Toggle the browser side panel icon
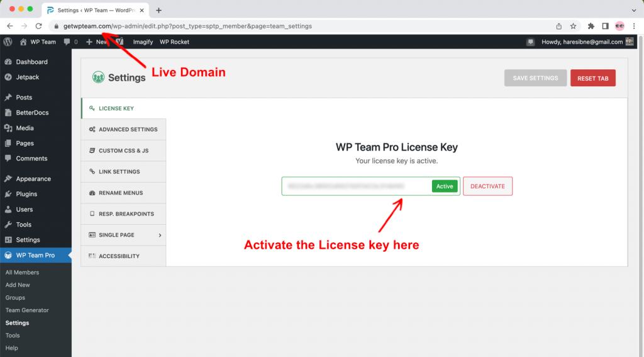This screenshot has width=644, height=357. pyautogui.click(x=606, y=26)
